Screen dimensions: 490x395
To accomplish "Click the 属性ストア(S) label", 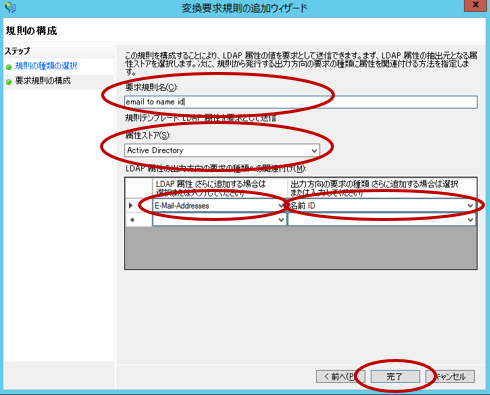I will coord(148,135).
